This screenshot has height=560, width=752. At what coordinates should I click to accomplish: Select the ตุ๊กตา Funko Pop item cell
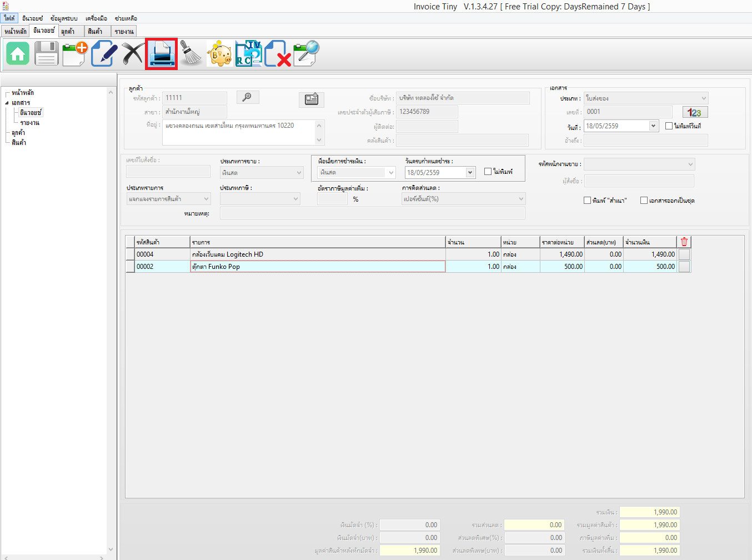coord(318,267)
